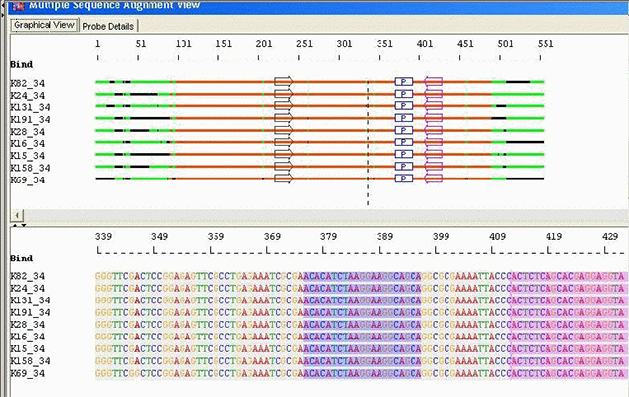This screenshot has height=397, width=629.
Task: Click the application icon in the title bar
Action: click(x=18, y=6)
